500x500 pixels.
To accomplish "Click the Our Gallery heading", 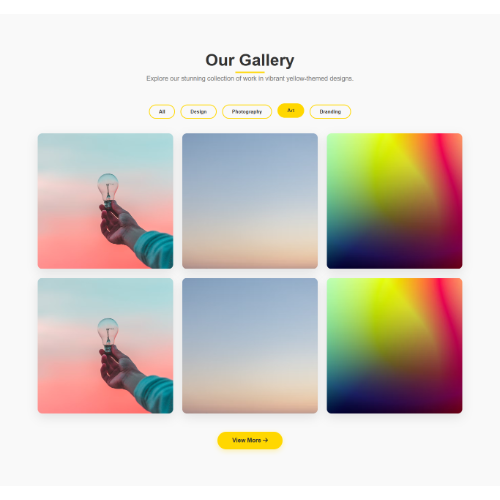I will point(250,60).
